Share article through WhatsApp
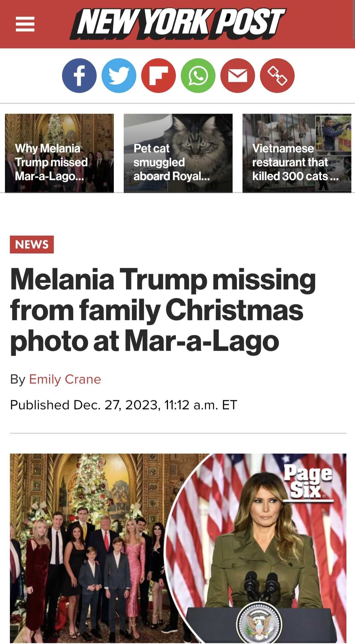The image size is (355, 644). pyautogui.click(x=198, y=76)
